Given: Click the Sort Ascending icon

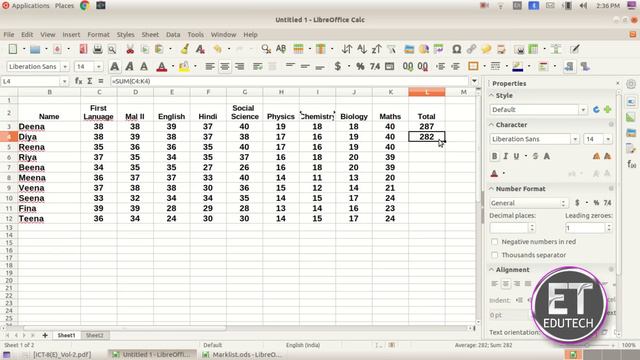Looking at the screenshot, I should click(362, 49).
